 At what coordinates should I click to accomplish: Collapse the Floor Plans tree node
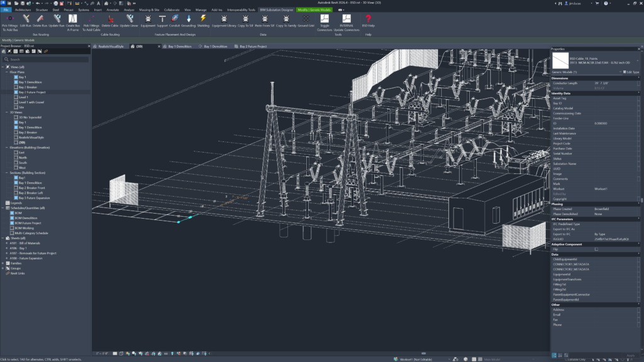[x=6, y=72]
